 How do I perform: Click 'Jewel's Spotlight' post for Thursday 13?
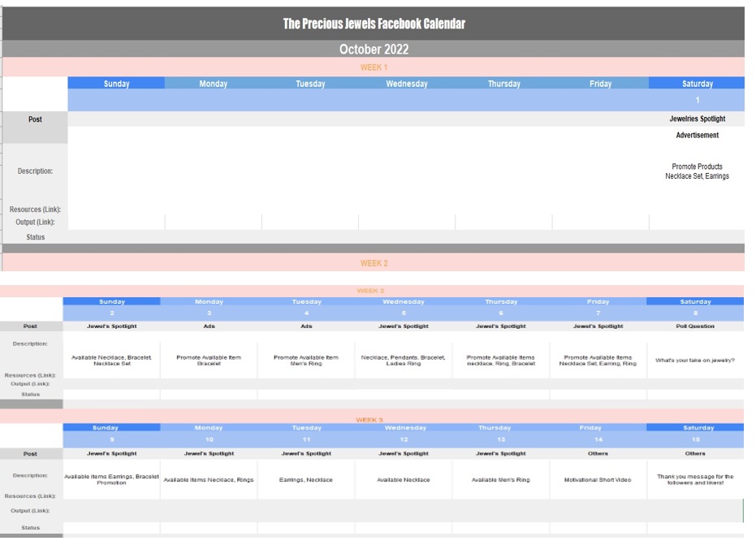[501, 453]
